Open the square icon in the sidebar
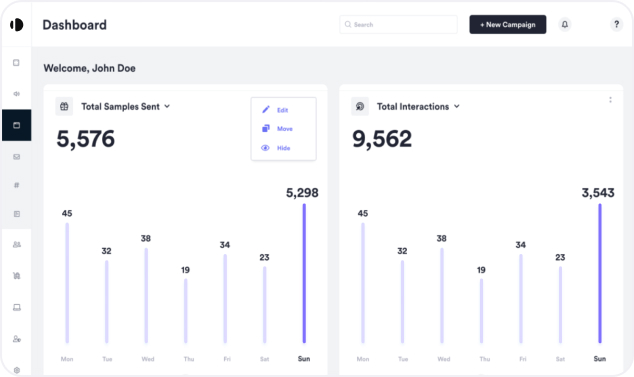 16,63
